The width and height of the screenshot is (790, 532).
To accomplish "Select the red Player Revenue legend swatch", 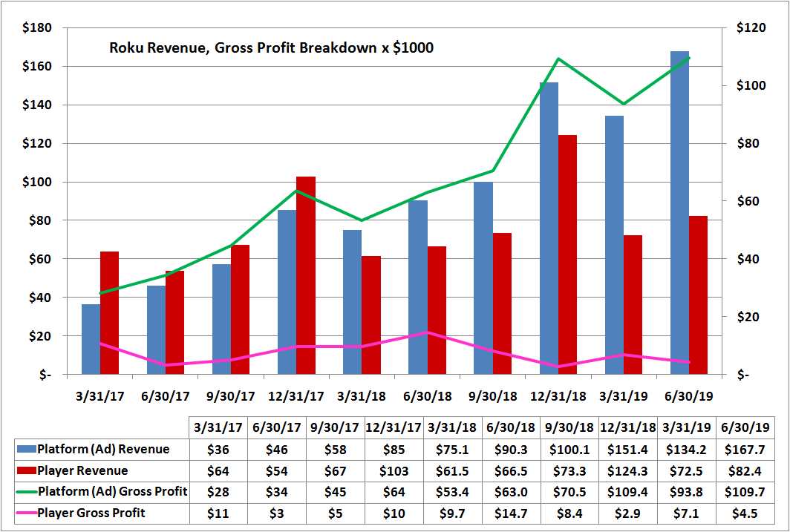I will click(27, 470).
